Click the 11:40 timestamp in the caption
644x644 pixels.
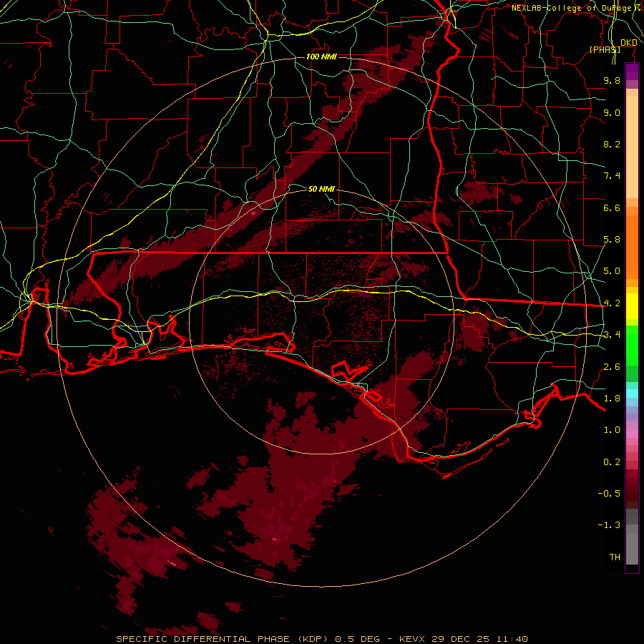tap(512, 639)
